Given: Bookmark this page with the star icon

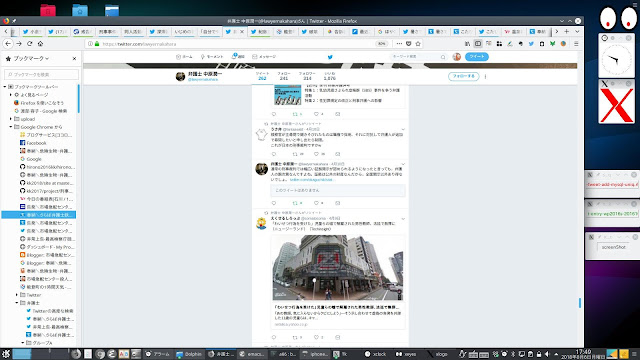Looking at the screenshot, I should [418, 44].
